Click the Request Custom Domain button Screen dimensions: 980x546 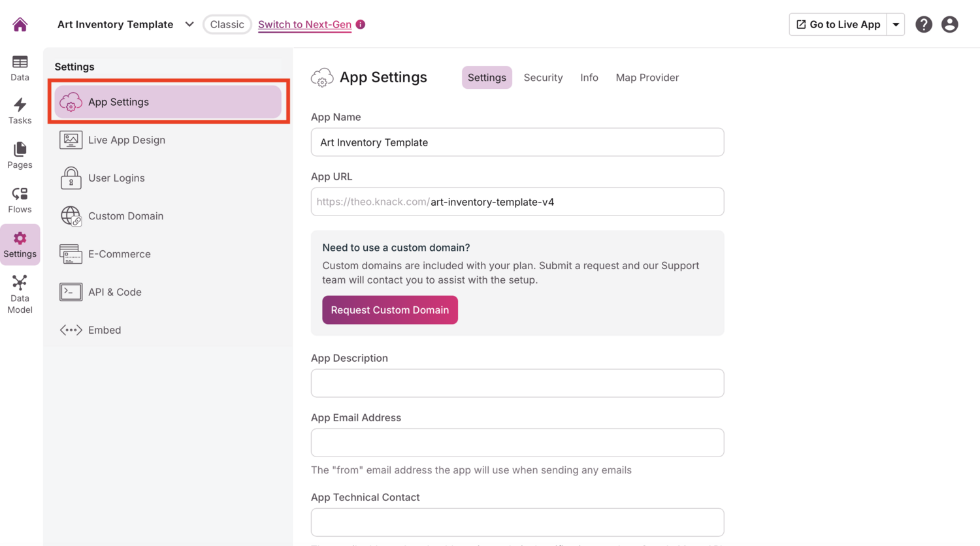[389, 310]
